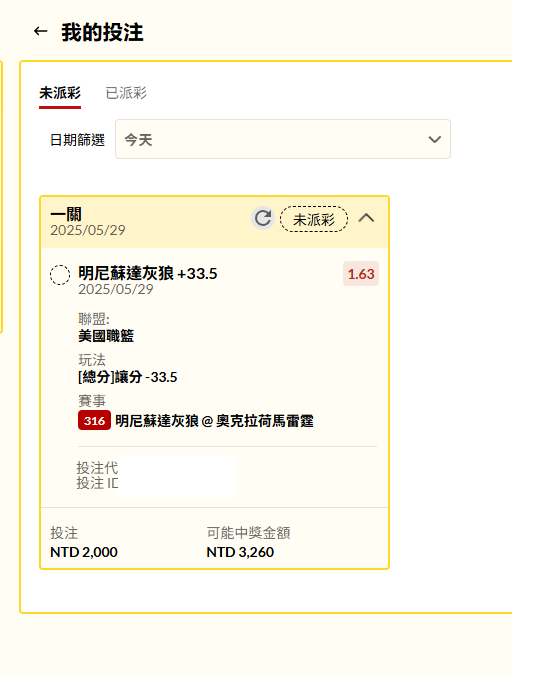
Task: Switch to the 已派彩 tab
Action: [x=126, y=93]
